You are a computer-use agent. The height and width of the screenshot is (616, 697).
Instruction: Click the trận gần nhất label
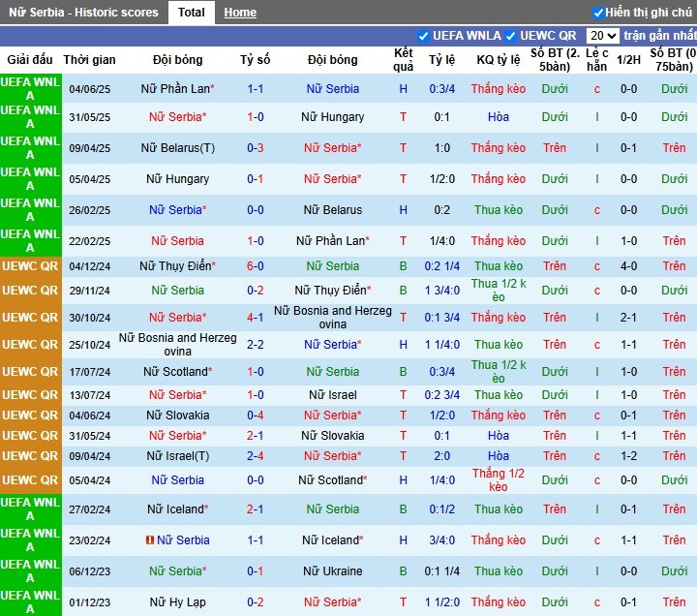click(659, 36)
